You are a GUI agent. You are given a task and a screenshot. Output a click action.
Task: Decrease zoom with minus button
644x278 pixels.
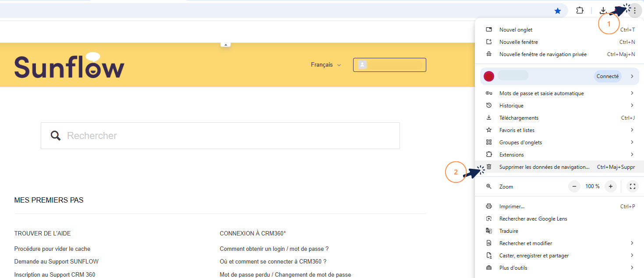click(x=574, y=186)
